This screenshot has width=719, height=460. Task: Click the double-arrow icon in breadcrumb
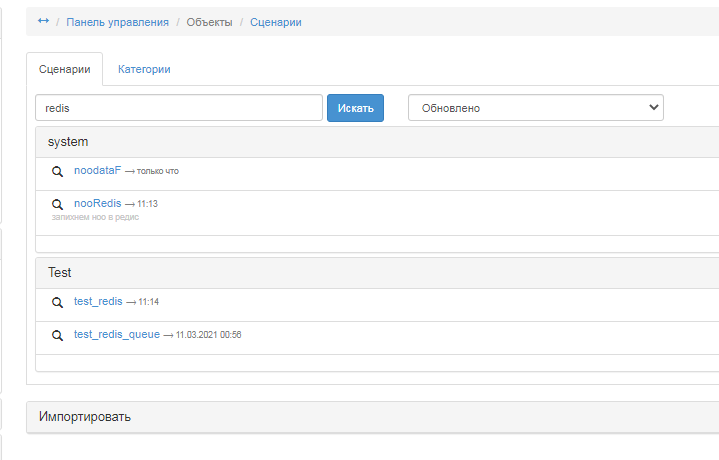[x=43, y=21]
